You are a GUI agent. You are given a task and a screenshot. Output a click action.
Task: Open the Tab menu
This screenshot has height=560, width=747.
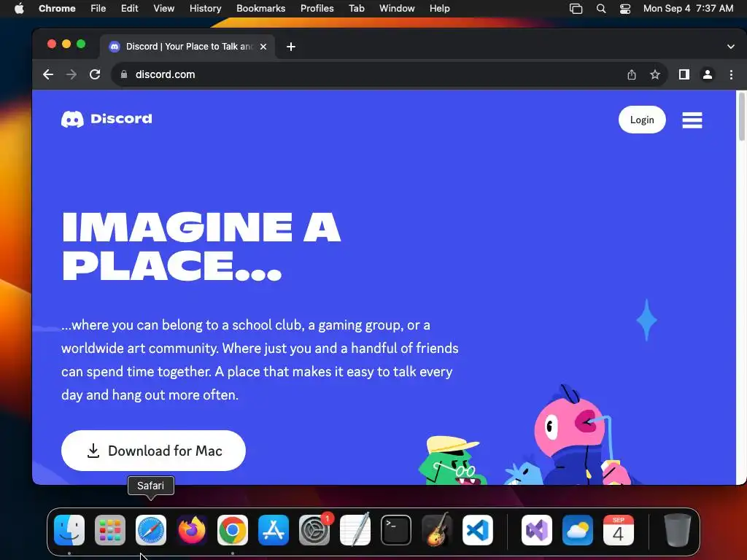coord(356,8)
